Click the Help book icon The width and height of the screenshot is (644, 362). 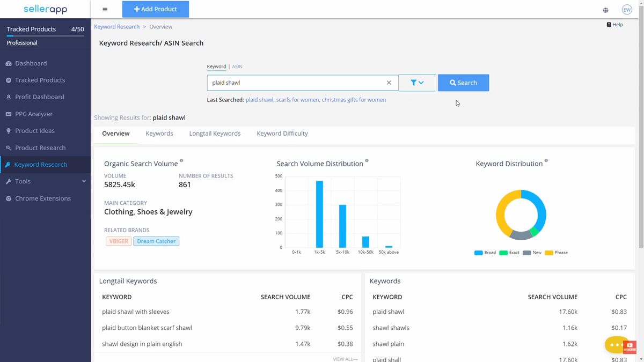point(609,25)
